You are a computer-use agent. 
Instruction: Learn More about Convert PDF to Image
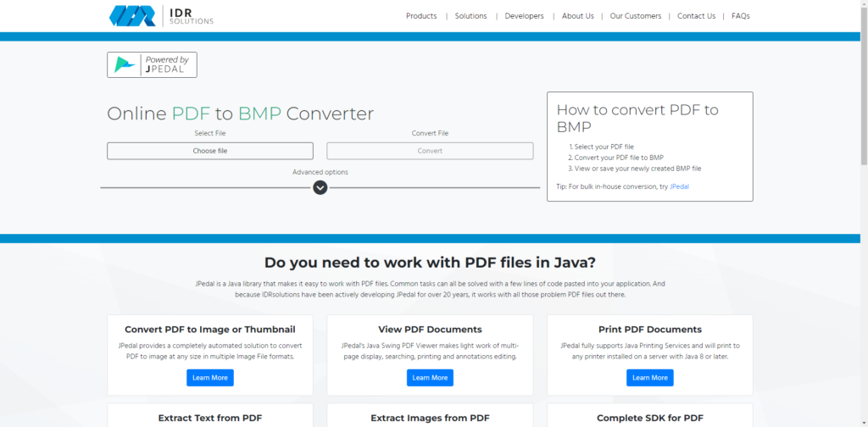210,378
